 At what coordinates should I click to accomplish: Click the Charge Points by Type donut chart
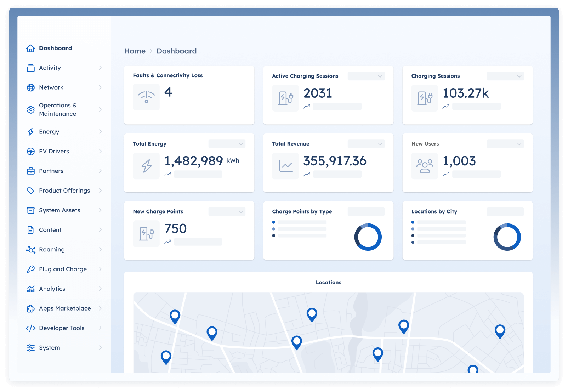[368, 237]
